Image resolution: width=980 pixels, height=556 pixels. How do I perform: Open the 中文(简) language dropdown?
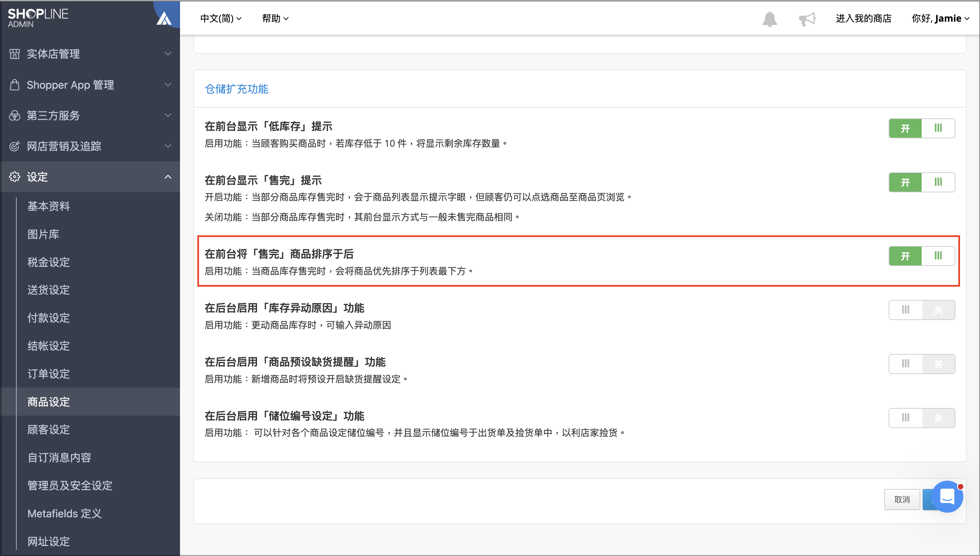pos(221,18)
